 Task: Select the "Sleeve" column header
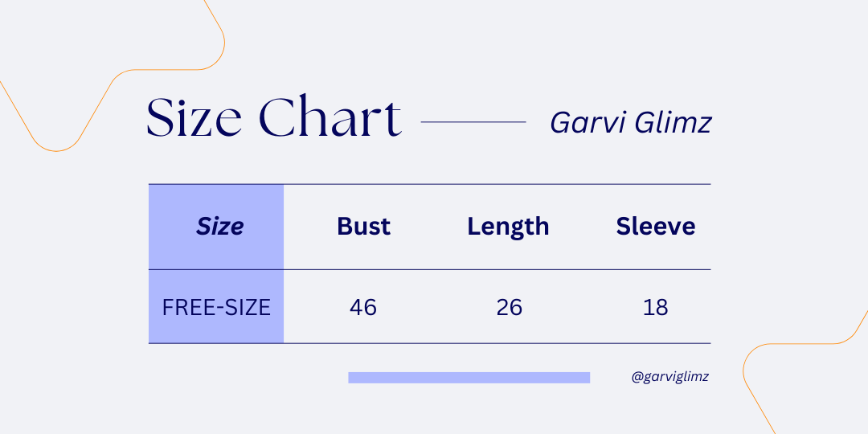(x=655, y=227)
